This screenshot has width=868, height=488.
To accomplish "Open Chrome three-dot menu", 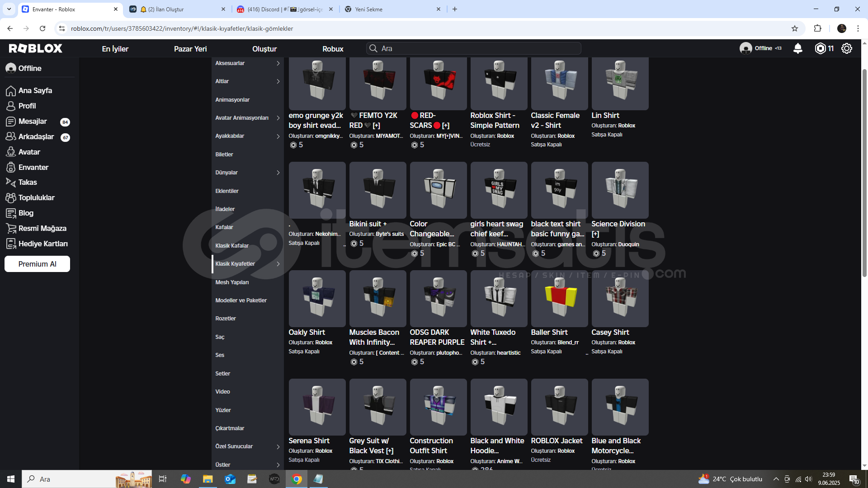I will [x=858, y=28].
